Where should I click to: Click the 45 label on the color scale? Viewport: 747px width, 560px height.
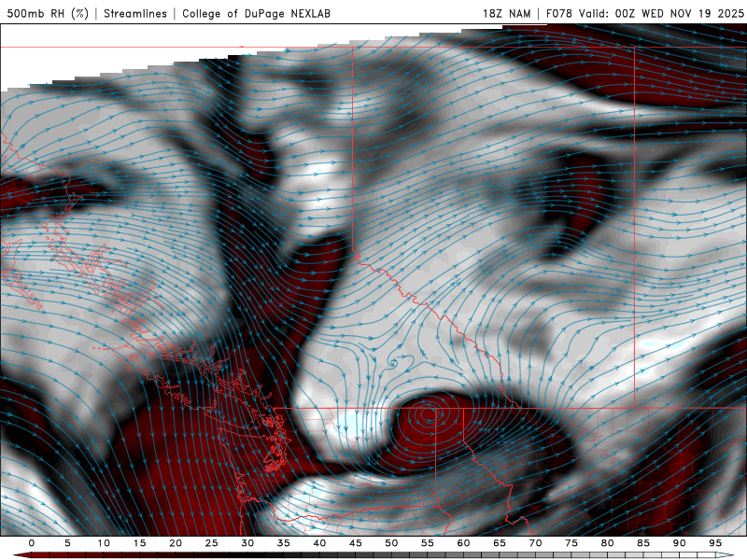click(356, 543)
